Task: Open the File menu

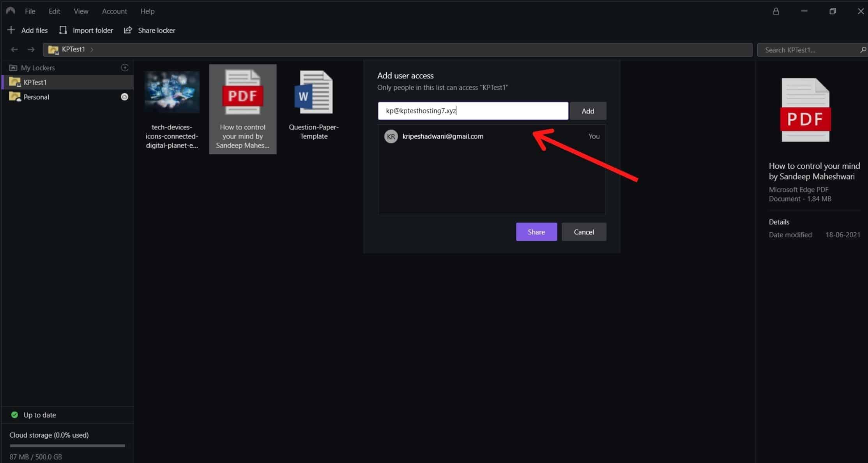Action: pos(30,11)
